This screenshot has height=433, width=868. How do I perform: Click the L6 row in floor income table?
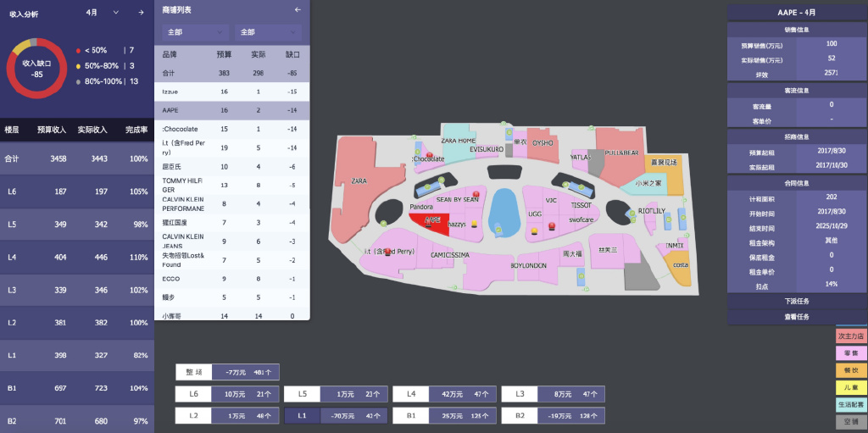[x=77, y=192]
